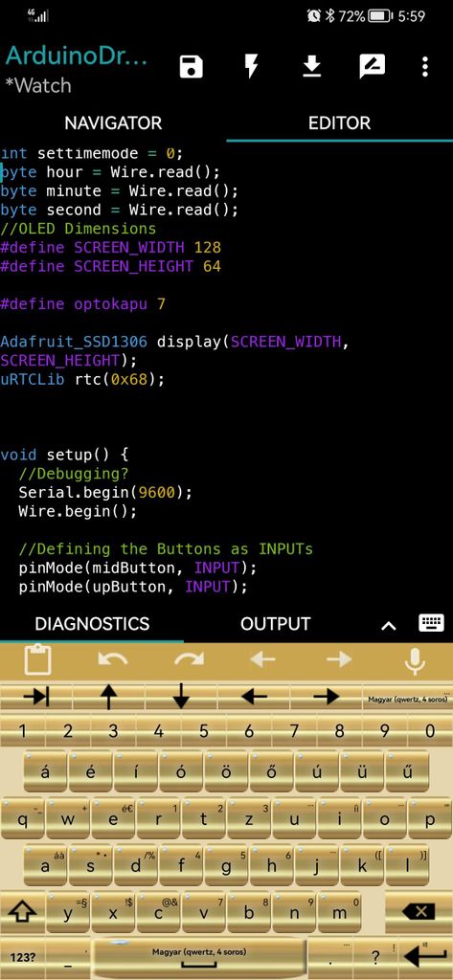Image resolution: width=453 pixels, height=980 pixels.
Task: Click the '#define SCREEN_WIDTH 128' line
Action: tap(111, 248)
